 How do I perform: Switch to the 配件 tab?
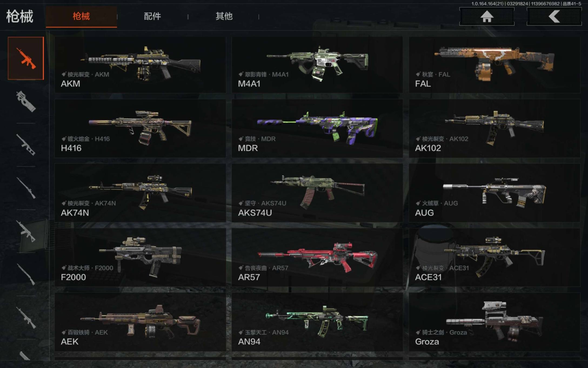pyautogui.click(x=152, y=16)
